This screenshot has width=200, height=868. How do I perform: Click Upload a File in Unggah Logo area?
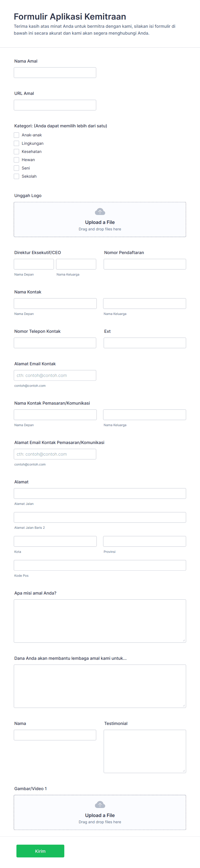click(100, 222)
